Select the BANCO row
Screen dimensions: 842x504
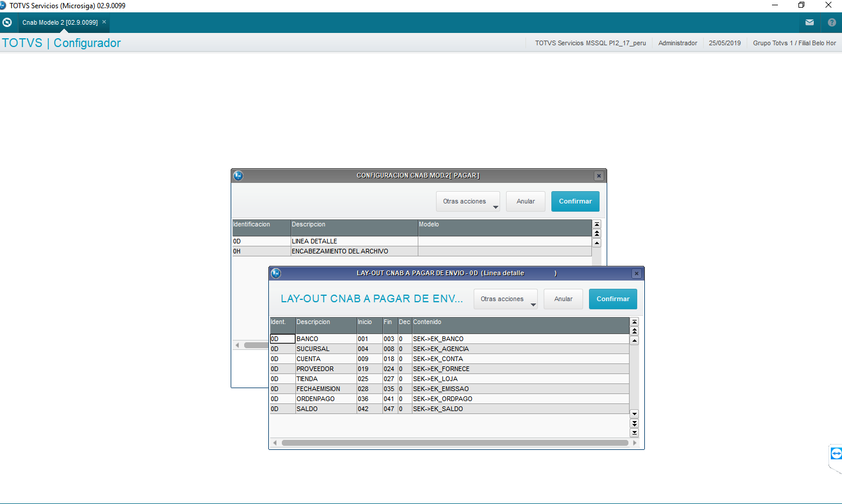[x=450, y=339]
